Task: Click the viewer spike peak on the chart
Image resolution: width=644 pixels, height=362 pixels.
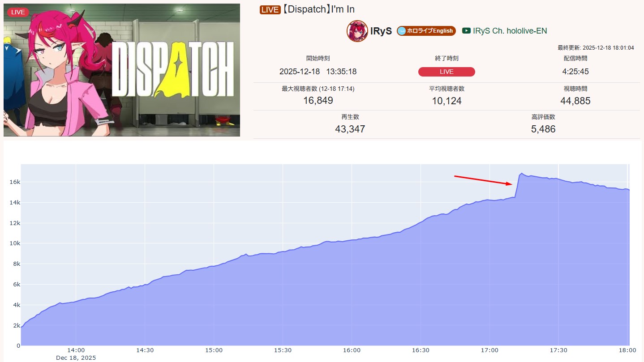Action: 521,174
